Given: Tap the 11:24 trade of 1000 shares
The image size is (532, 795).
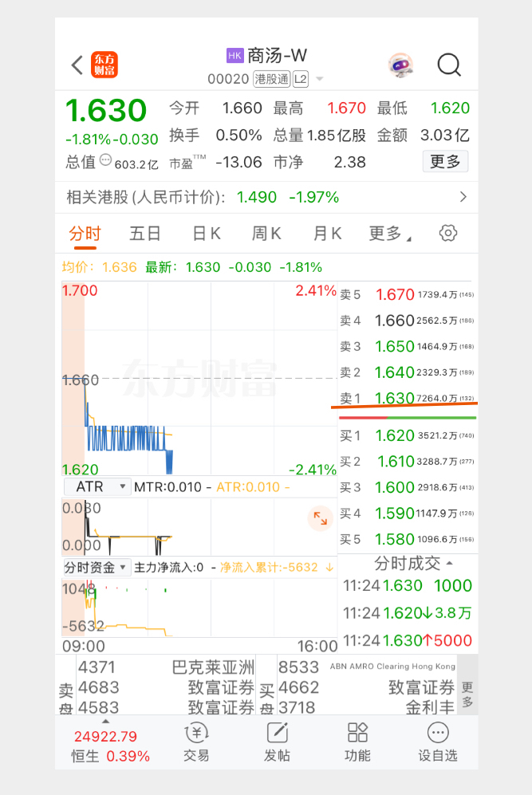Looking at the screenshot, I should 408,585.
